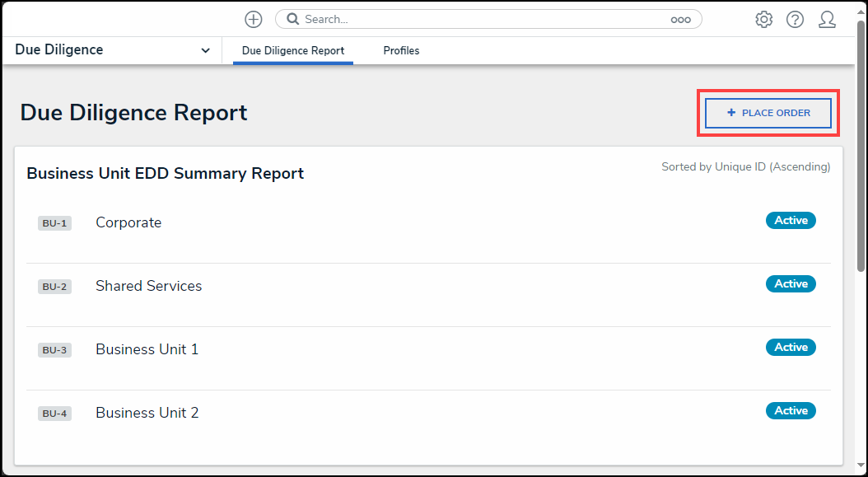The image size is (868, 477).
Task: Select the Due Diligence Report tab
Action: 293,50
